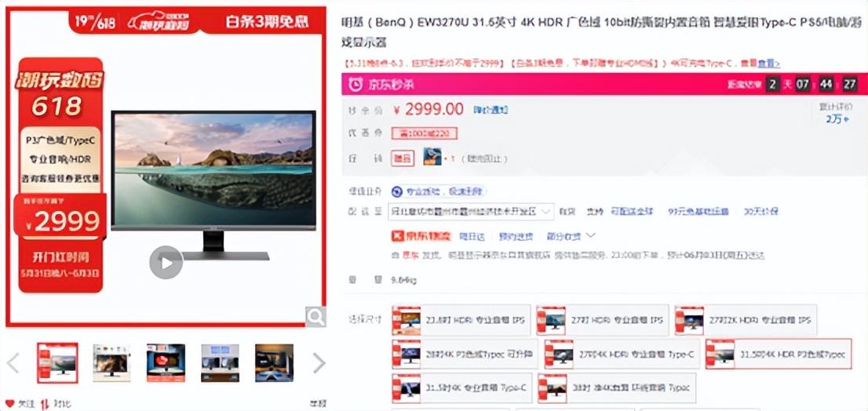Click the compare icon beside the heart

tap(45, 404)
